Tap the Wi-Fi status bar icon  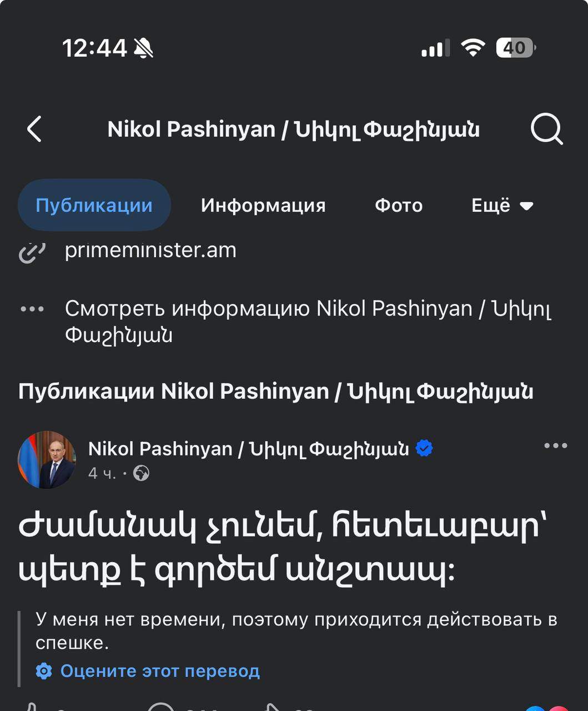(x=473, y=48)
